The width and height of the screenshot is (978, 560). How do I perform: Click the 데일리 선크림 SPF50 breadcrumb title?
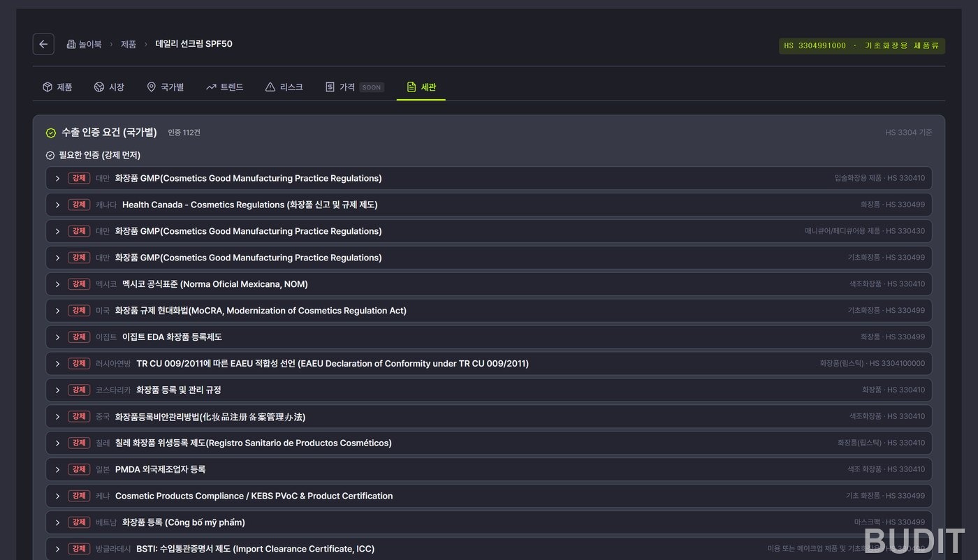(x=194, y=44)
